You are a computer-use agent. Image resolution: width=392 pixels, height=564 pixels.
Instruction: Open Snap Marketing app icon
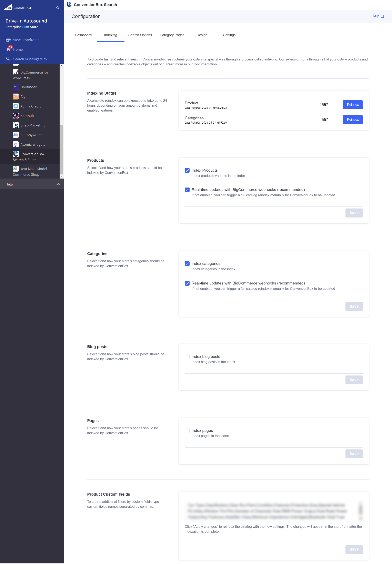(x=16, y=125)
